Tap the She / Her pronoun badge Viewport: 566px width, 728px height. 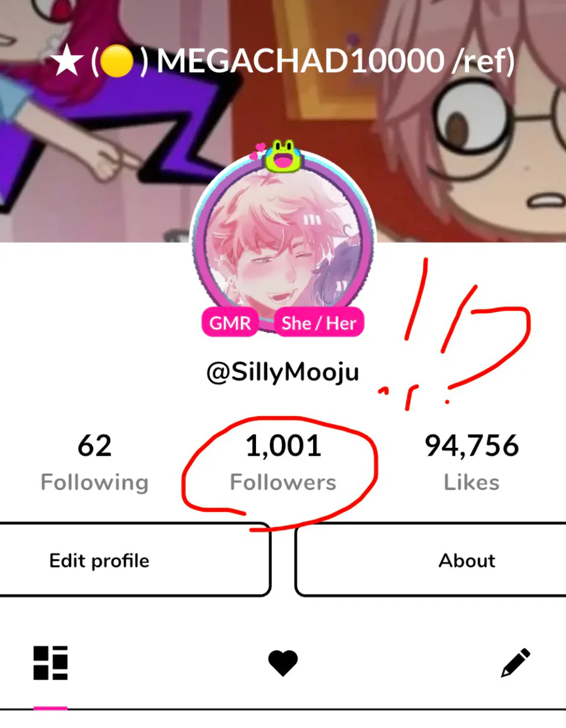pos(319,323)
